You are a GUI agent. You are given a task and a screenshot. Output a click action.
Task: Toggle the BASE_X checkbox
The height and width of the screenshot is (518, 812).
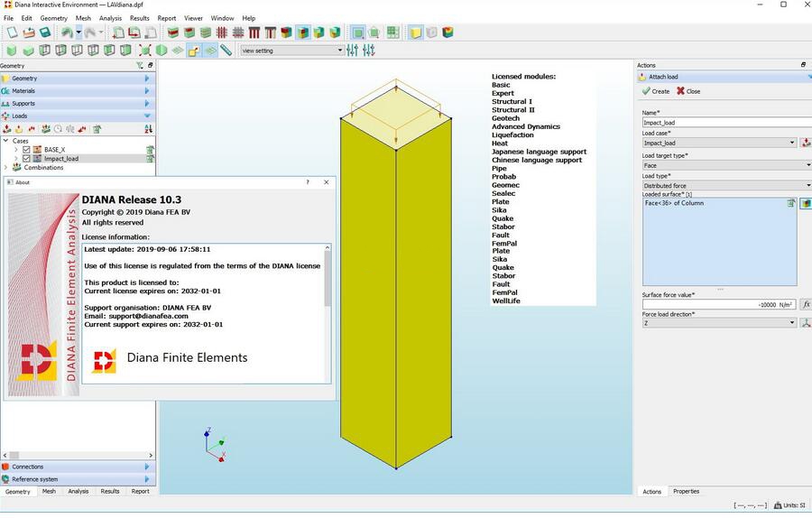point(26,150)
